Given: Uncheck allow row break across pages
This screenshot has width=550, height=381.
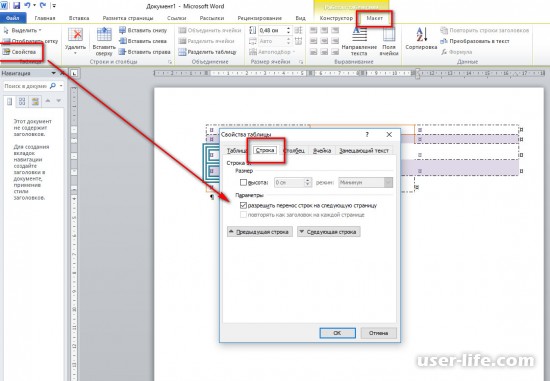Looking at the screenshot, I should coord(243,206).
